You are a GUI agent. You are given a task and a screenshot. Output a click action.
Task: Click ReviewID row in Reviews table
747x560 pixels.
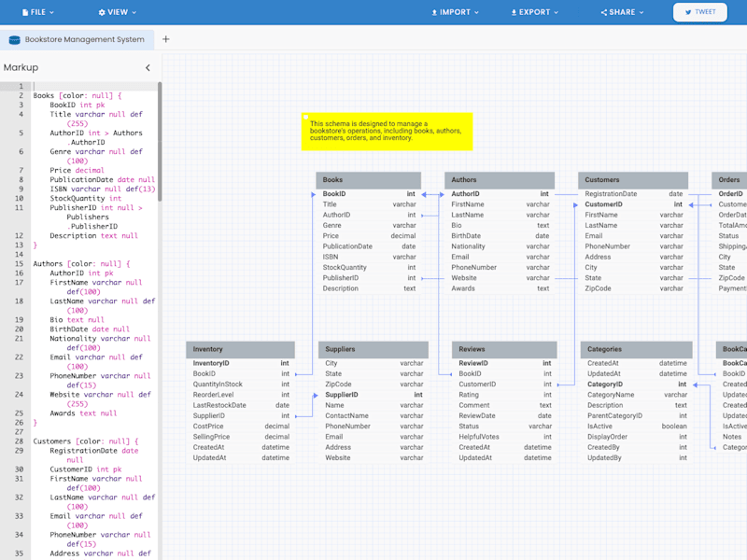(x=504, y=363)
